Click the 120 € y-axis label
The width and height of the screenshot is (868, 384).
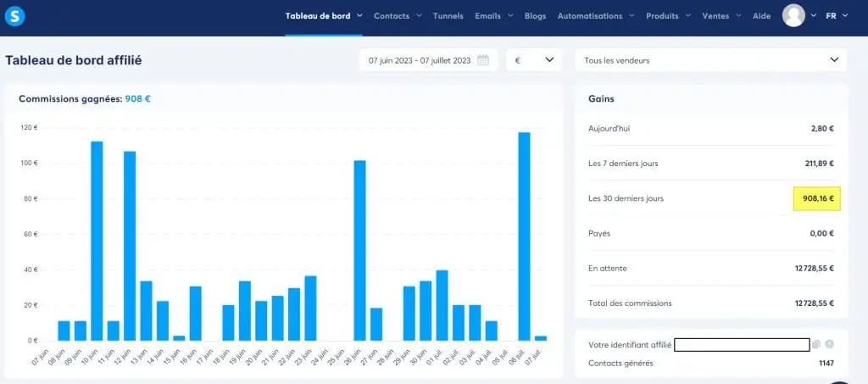(28, 127)
